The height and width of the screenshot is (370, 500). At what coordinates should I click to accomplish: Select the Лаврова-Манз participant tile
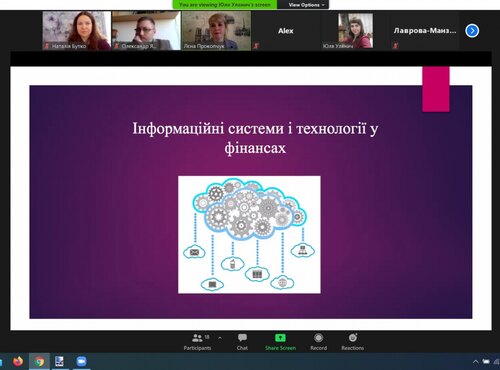coord(425,31)
